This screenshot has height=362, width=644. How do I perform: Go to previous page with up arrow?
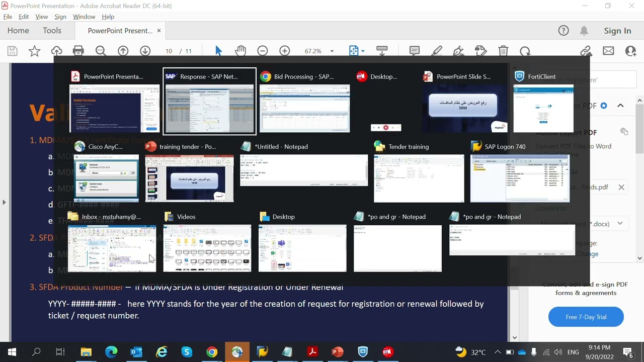(x=123, y=51)
